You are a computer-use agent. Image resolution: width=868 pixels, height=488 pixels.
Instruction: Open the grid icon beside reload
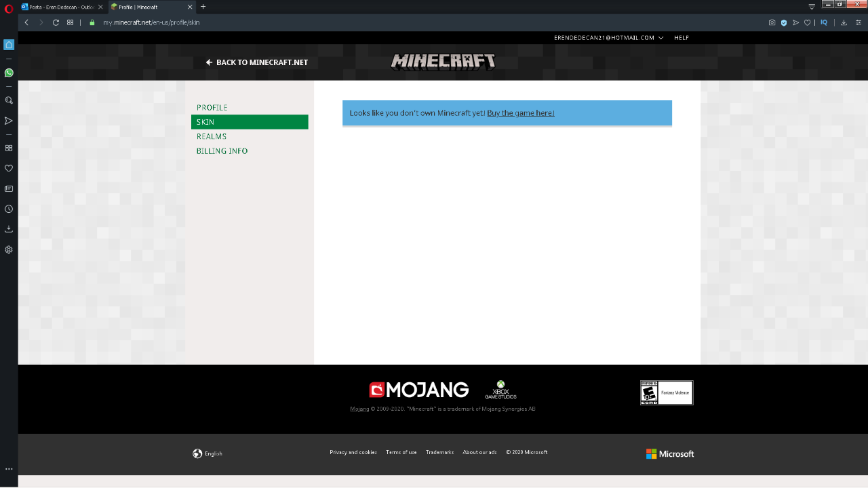coord(70,22)
